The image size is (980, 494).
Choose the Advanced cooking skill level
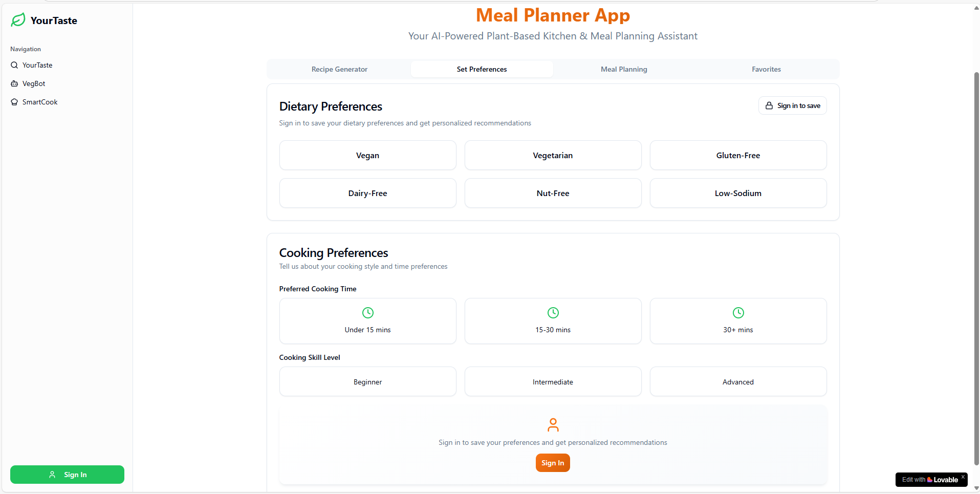click(738, 381)
